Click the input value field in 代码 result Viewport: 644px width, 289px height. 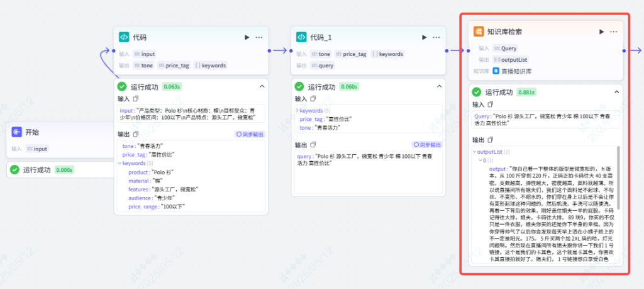191,113
